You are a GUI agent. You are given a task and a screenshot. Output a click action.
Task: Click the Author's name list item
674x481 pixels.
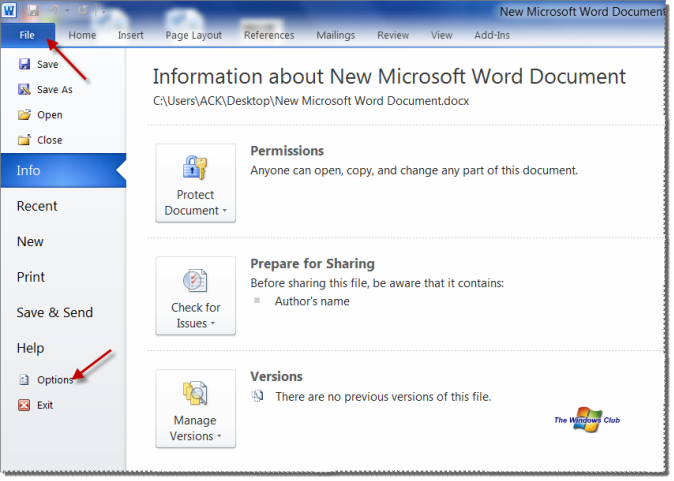(312, 301)
